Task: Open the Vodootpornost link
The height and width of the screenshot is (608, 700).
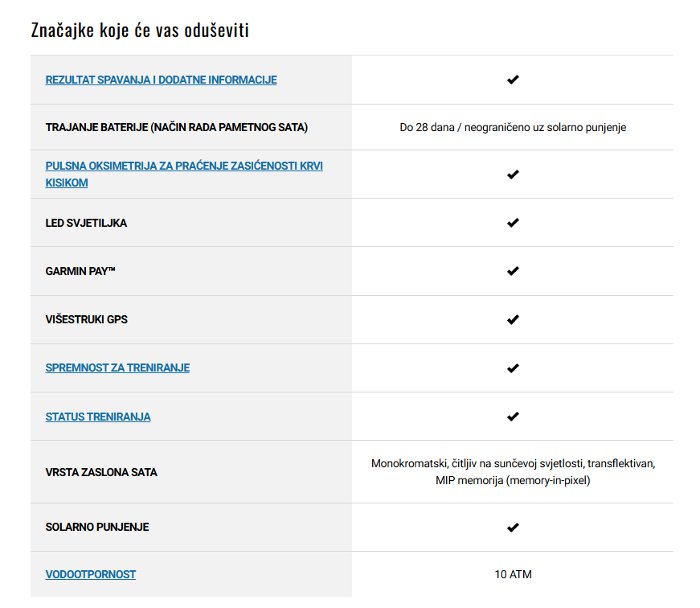Action: pyautogui.click(x=91, y=574)
